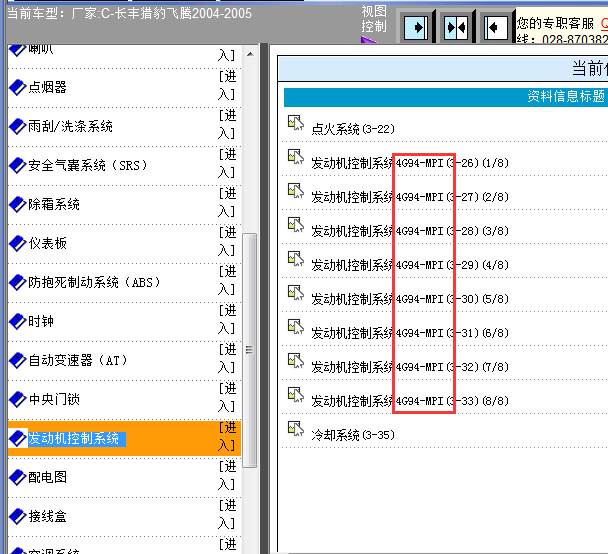
Task: Click the book icon beside 中央门锁
Action: click(x=17, y=399)
